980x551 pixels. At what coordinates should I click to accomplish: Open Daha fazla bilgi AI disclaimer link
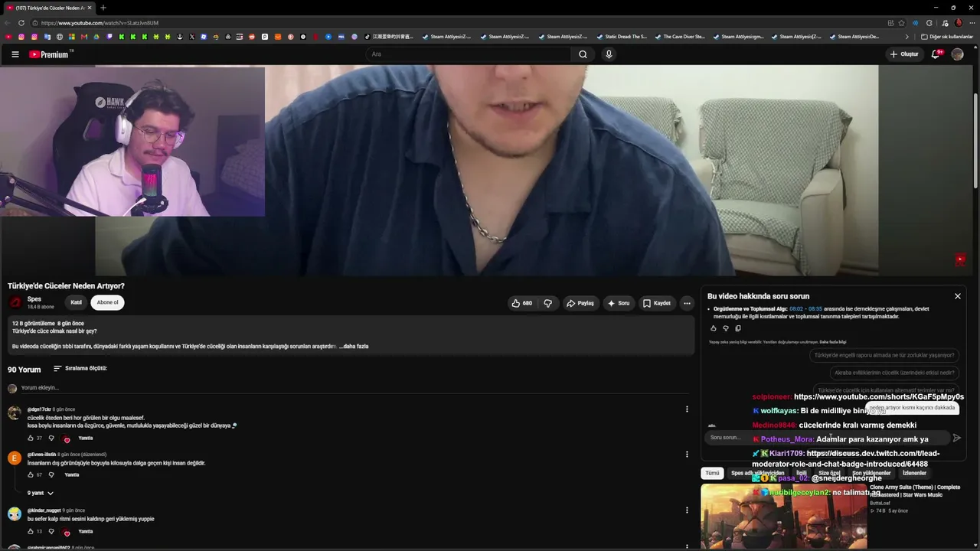pos(833,342)
